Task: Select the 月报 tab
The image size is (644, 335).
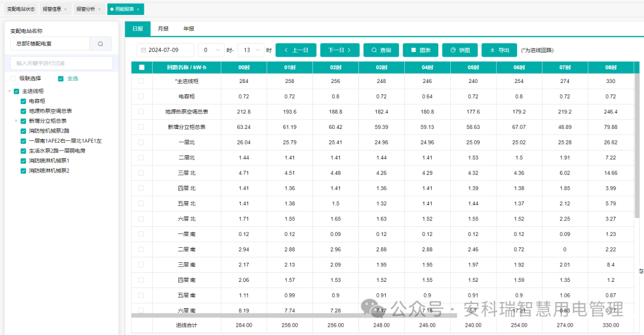Action: 163,29
